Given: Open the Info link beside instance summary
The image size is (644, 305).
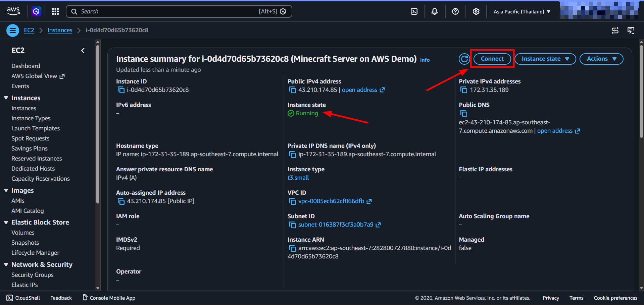Looking at the screenshot, I should click(425, 60).
